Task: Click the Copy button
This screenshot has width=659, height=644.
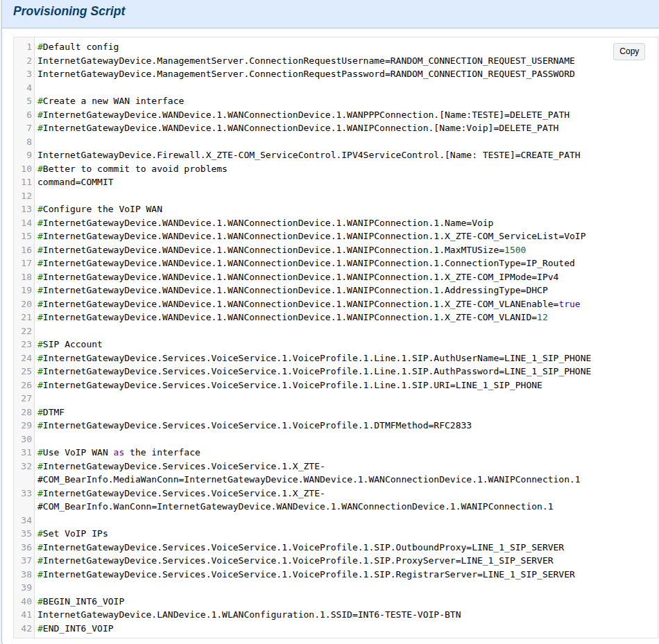Action: (628, 51)
